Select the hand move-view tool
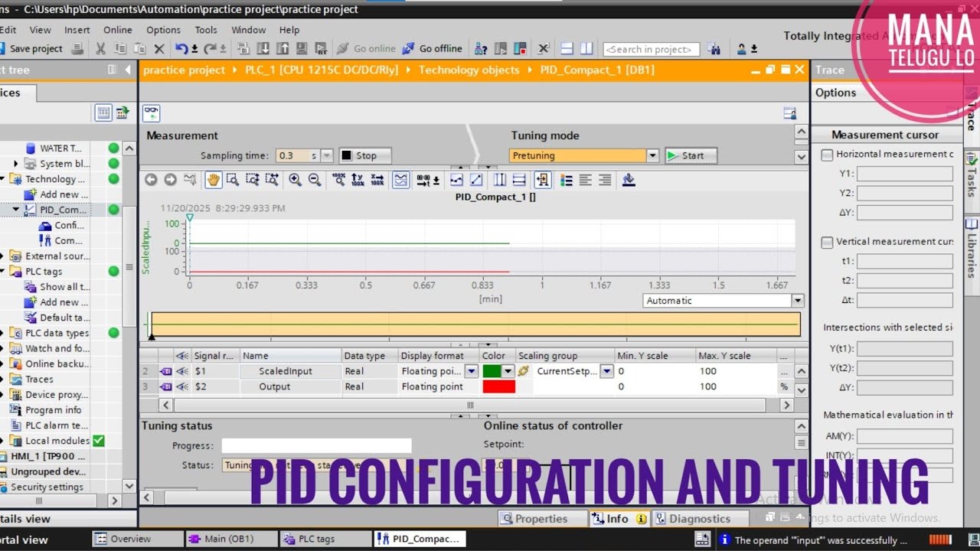 (x=213, y=180)
